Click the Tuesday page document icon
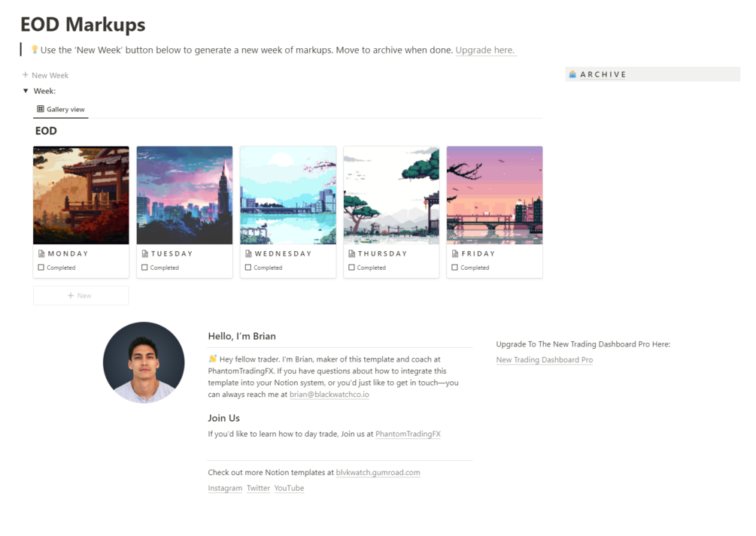This screenshot has height=536, width=756. (145, 254)
